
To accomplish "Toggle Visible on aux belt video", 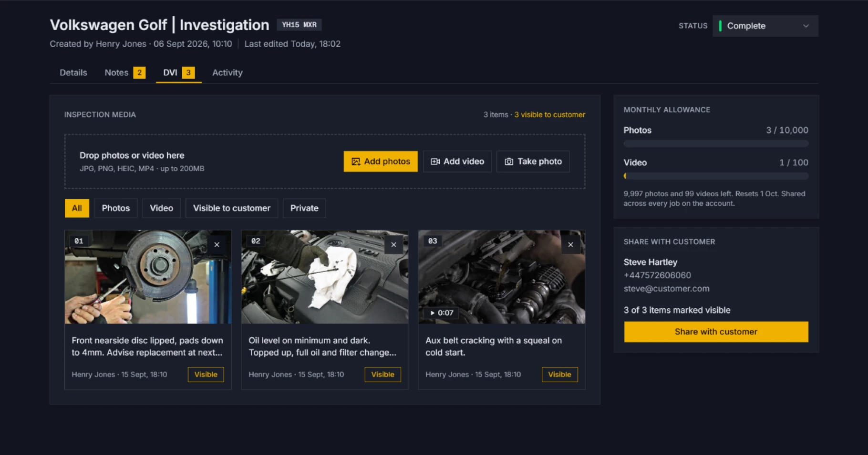I will pos(560,374).
